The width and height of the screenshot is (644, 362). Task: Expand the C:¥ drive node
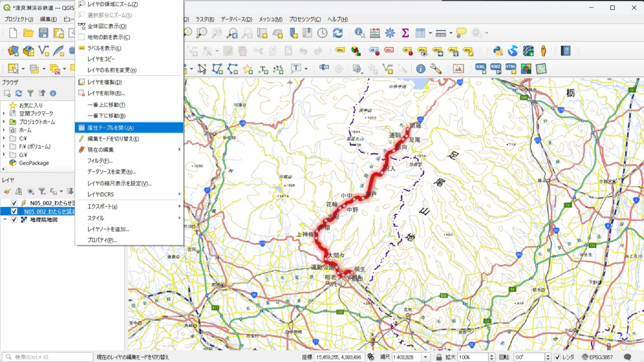pos(4,138)
